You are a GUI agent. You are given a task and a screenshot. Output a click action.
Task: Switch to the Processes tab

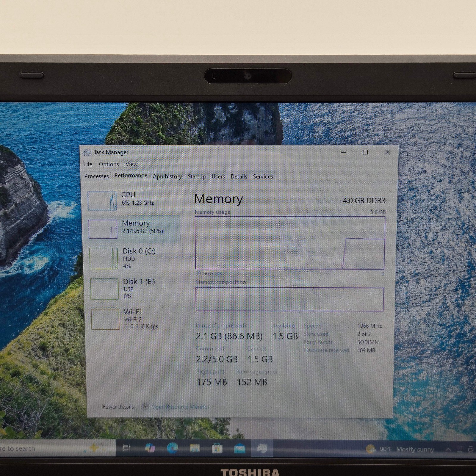coord(96,176)
